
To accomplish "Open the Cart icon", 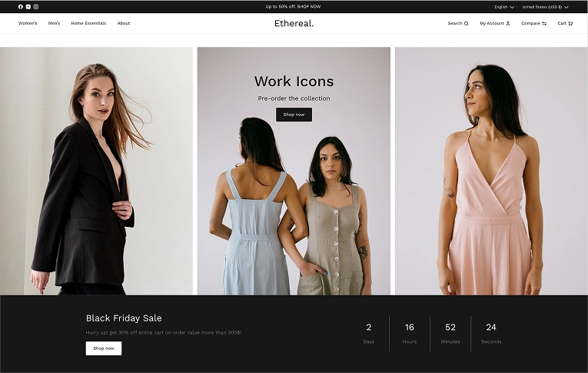I will (570, 24).
